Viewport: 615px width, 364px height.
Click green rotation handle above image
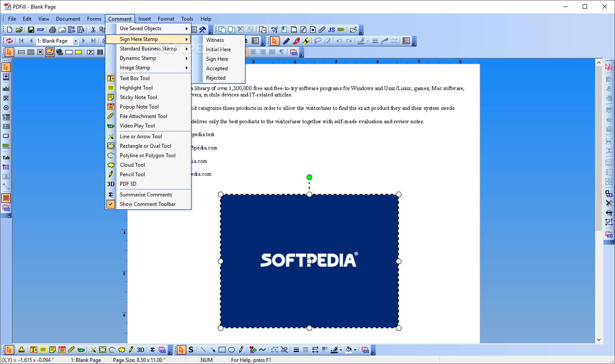tap(309, 177)
